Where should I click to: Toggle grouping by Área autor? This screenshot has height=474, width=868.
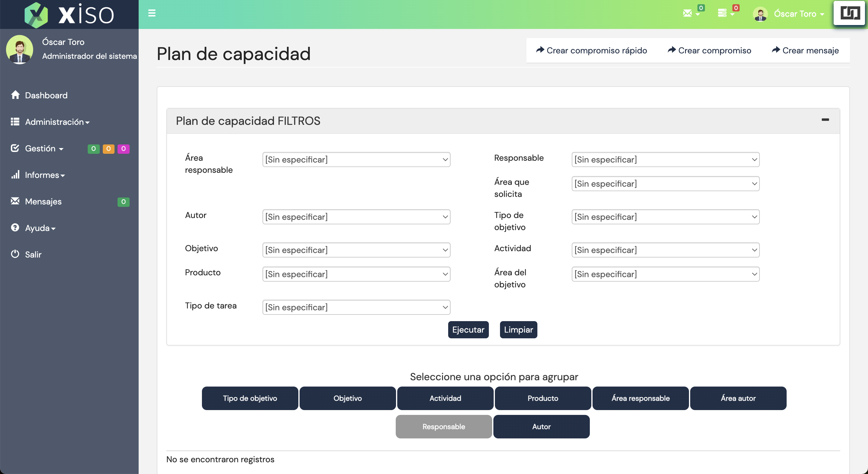(x=738, y=398)
